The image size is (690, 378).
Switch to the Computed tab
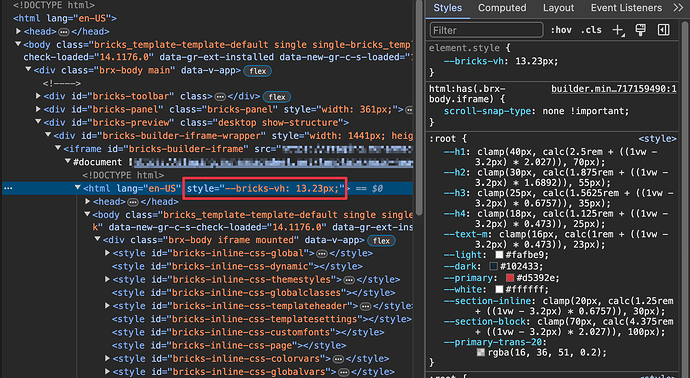click(x=502, y=8)
